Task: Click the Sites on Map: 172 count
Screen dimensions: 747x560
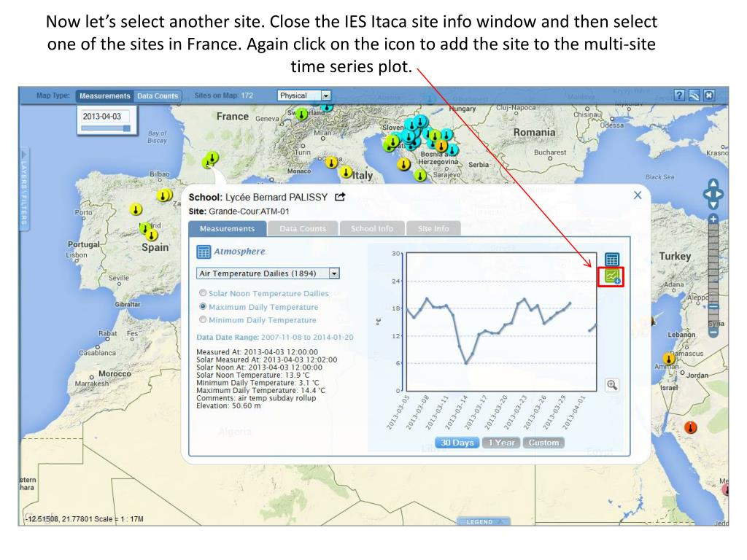Action: [223, 96]
